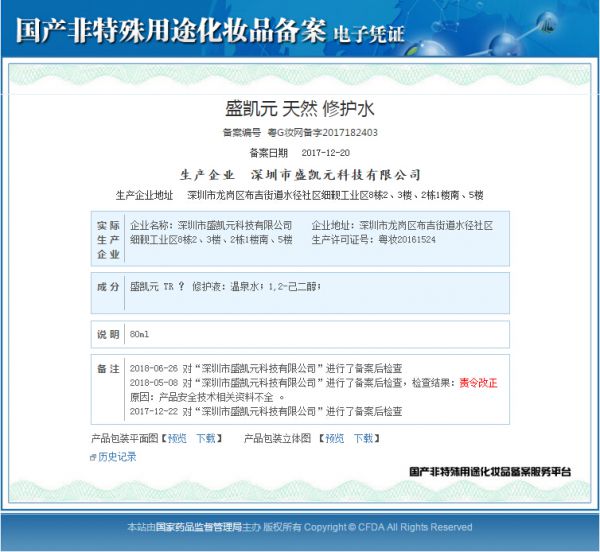Click the product title 盛凯元 天然 修护水
Screen dimensions: 600x552
[x=300, y=109]
